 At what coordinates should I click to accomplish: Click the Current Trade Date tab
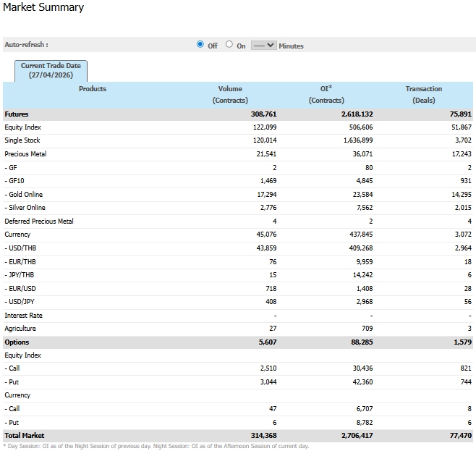(x=51, y=70)
